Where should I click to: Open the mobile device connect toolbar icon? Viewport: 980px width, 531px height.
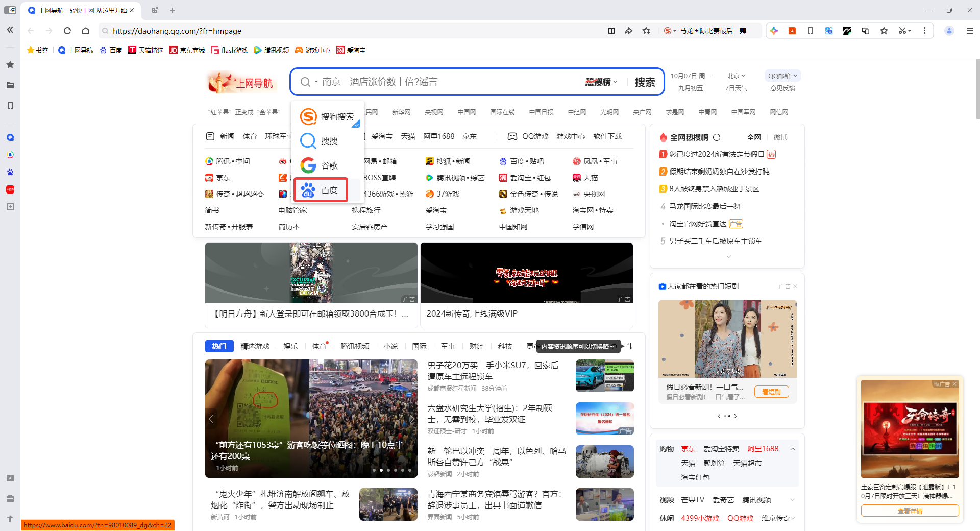pyautogui.click(x=811, y=31)
